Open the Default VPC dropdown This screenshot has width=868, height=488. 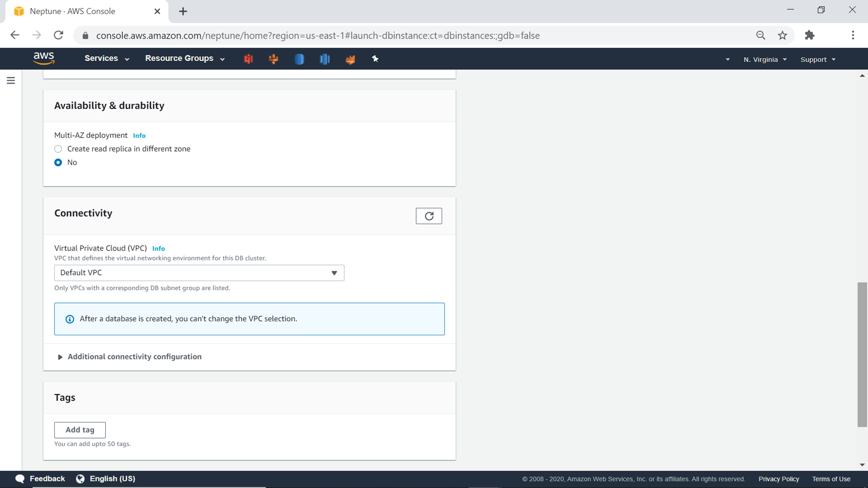click(x=199, y=273)
